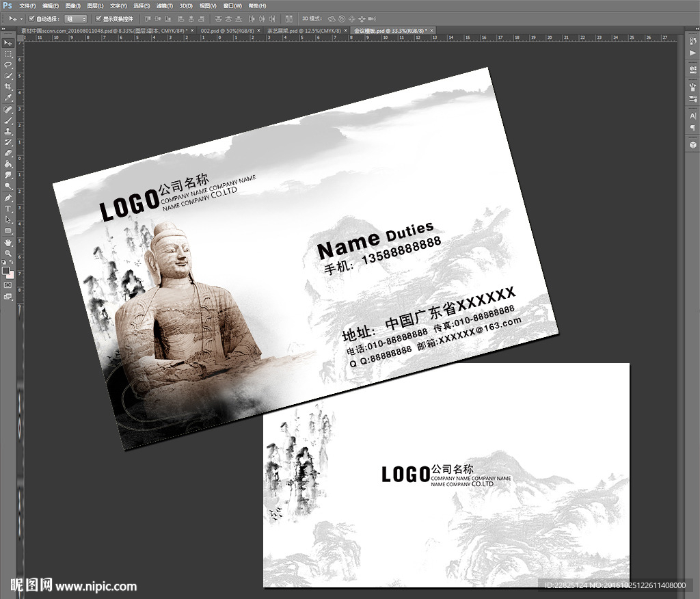The image size is (700, 599).
Task: Open the 滤镜(T) menu
Action: click(x=165, y=5)
